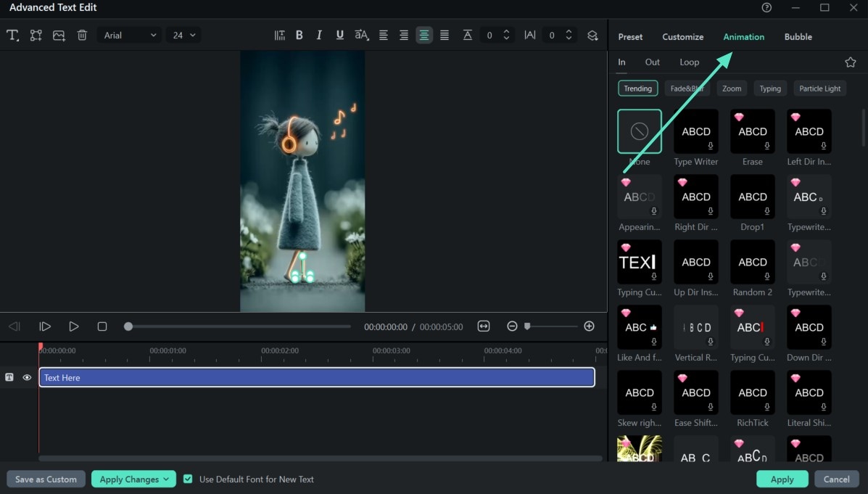Click the green Apply button

pyautogui.click(x=782, y=479)
